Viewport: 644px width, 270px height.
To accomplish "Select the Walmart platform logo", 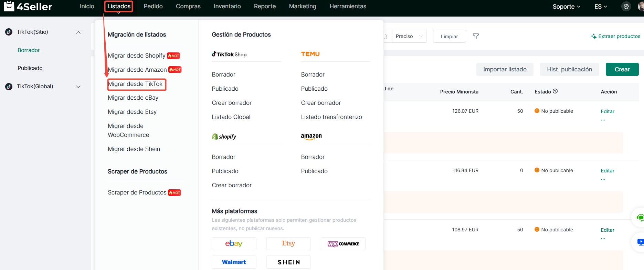I will [x=234, y=262].
